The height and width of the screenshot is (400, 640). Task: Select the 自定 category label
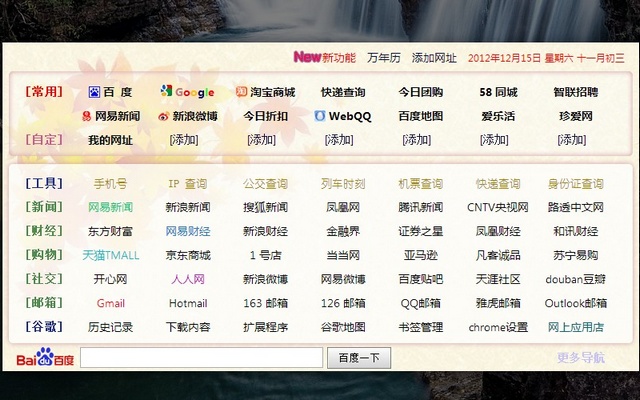click(x=44, y=140)
